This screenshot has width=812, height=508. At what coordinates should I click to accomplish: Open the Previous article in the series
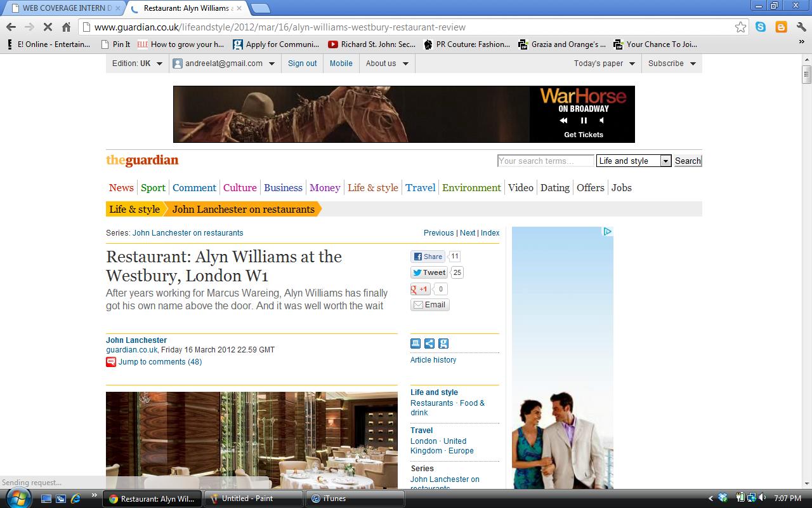click(x=438, y=233)
